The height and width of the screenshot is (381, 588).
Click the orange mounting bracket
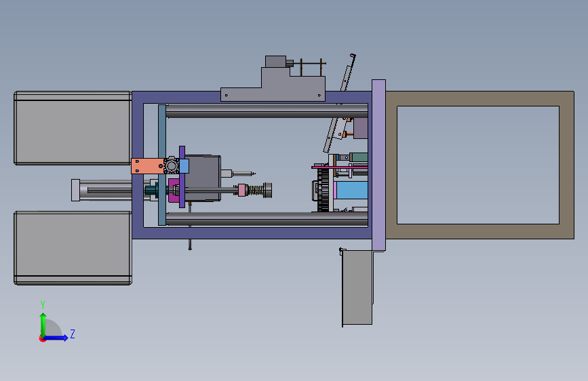[x=147, y=166]
